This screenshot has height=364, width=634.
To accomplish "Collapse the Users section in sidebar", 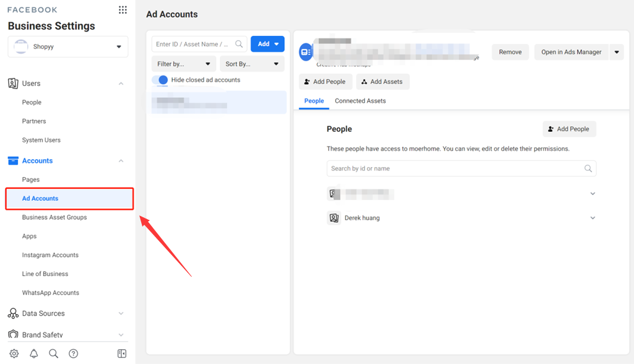I will pyautogui.click(x=121, y=84).
